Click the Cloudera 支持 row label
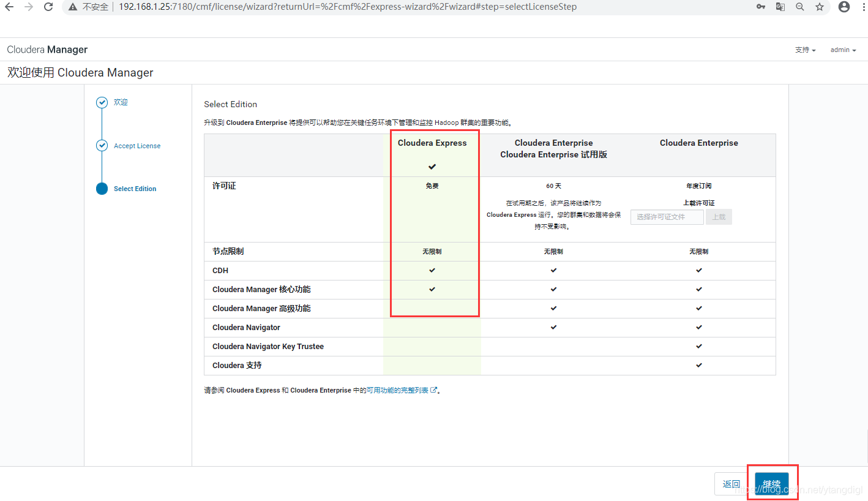Image resolution: width=868 pixels, height=501 pixels. point(237,365)
